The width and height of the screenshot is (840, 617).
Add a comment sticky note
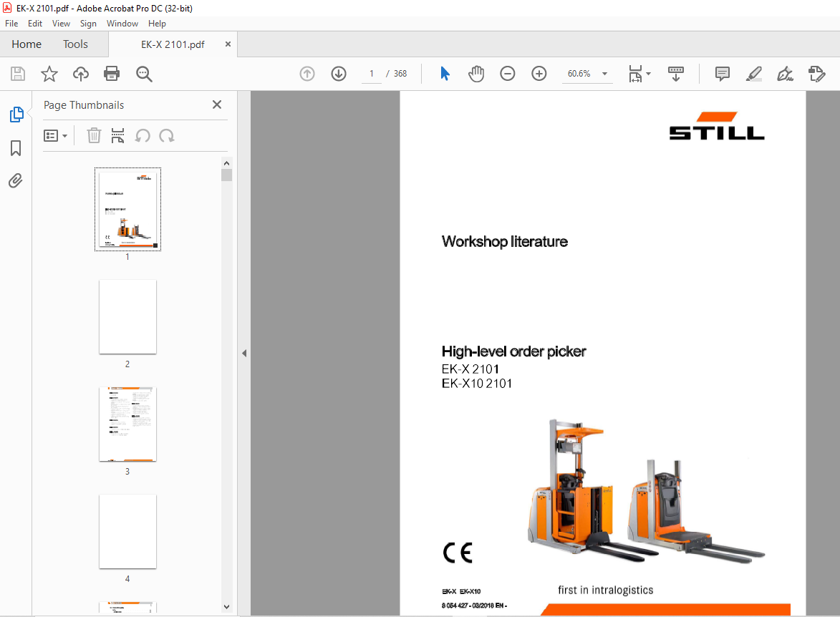tap(722, 74)
